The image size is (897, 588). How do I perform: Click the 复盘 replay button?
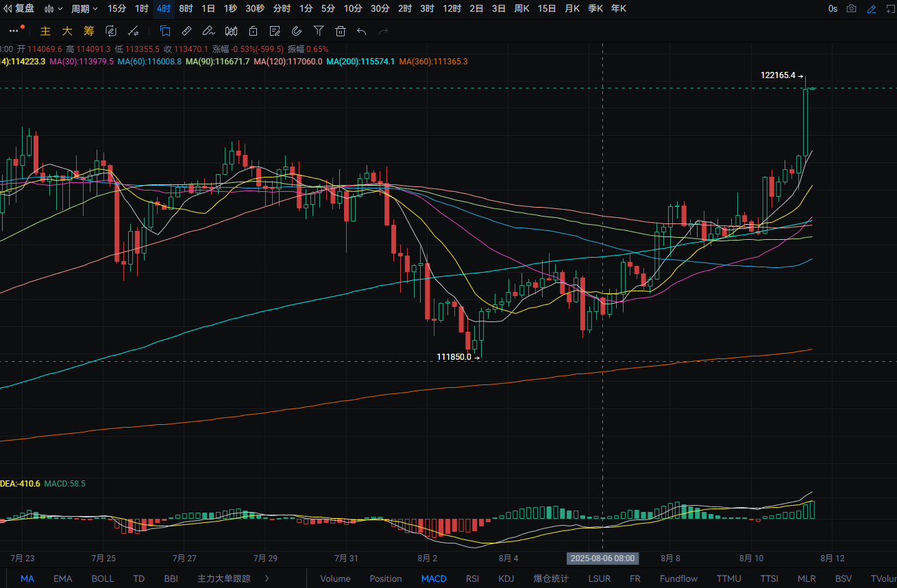point(19,9)
